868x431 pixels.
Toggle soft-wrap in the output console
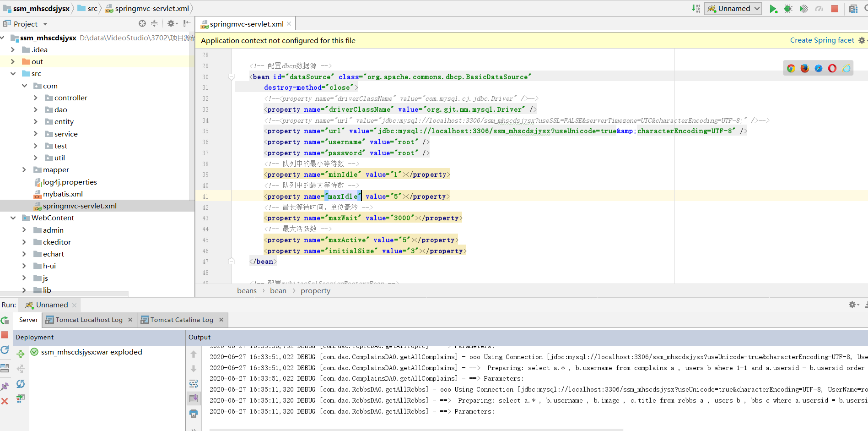coord(194,383)
